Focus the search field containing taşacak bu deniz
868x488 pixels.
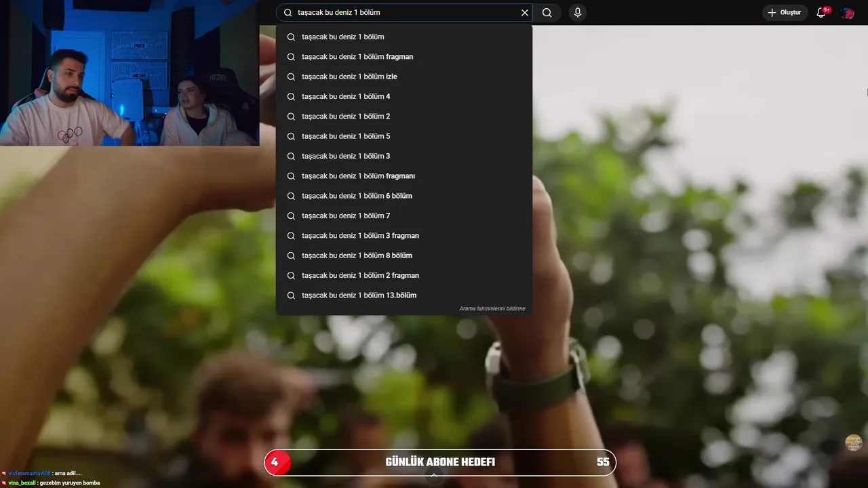point(405,13)
